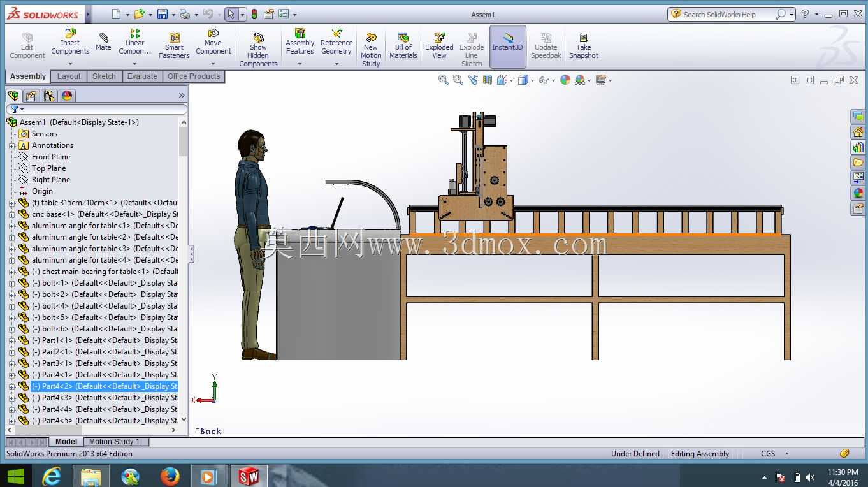
Task: Click Zoom to Area magnifier
Action: tap(458, 80)
